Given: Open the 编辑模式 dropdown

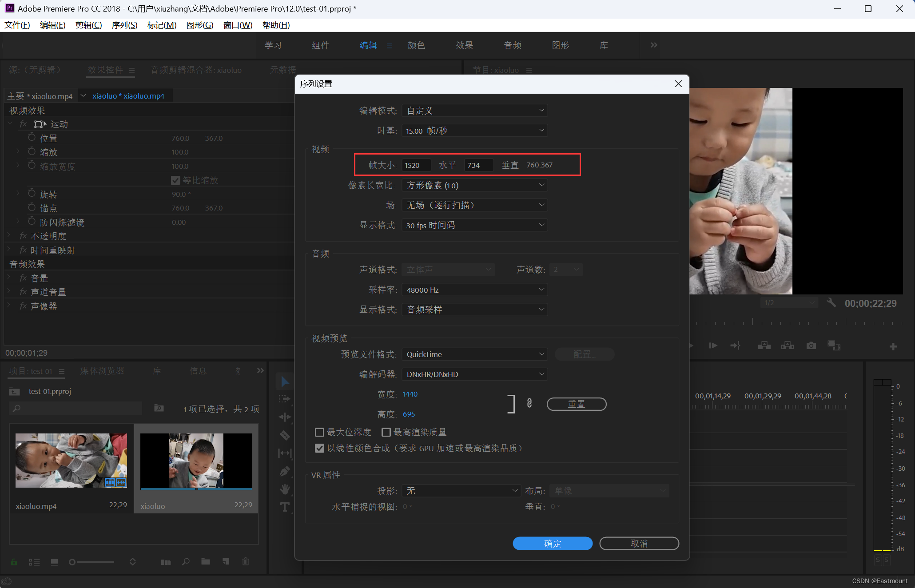Looking at the screenshot, I should 474,111.
